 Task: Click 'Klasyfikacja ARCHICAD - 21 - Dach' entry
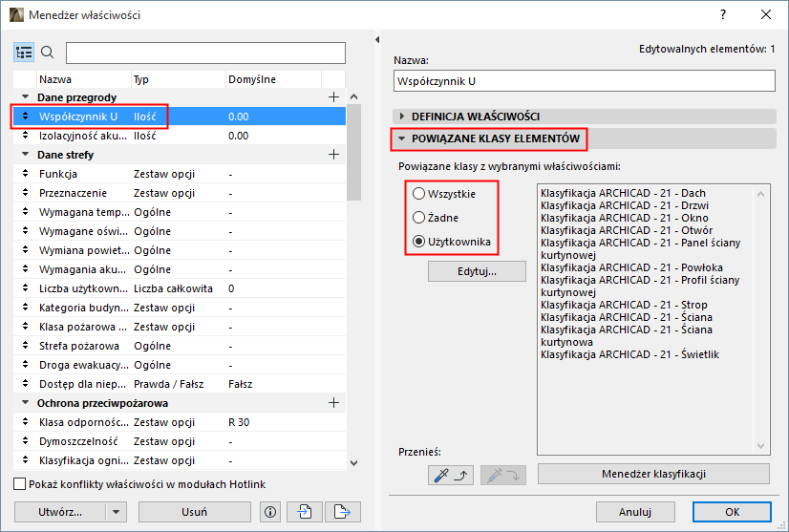623,193
